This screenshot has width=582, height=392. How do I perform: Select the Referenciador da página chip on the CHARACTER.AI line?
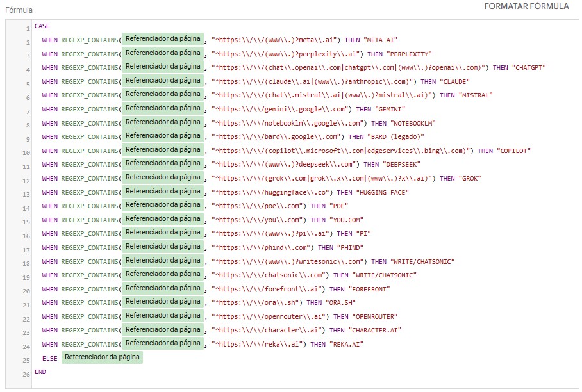tap(163, 330)
